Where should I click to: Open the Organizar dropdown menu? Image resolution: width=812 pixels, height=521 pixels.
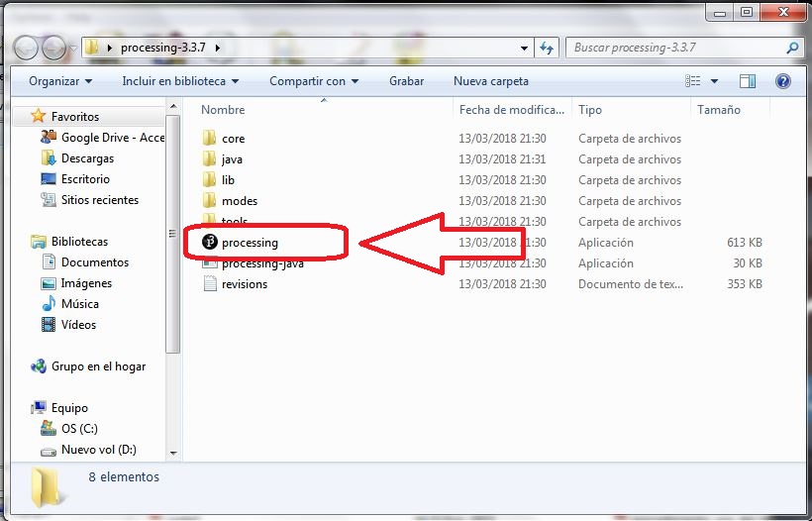(60, 81)
